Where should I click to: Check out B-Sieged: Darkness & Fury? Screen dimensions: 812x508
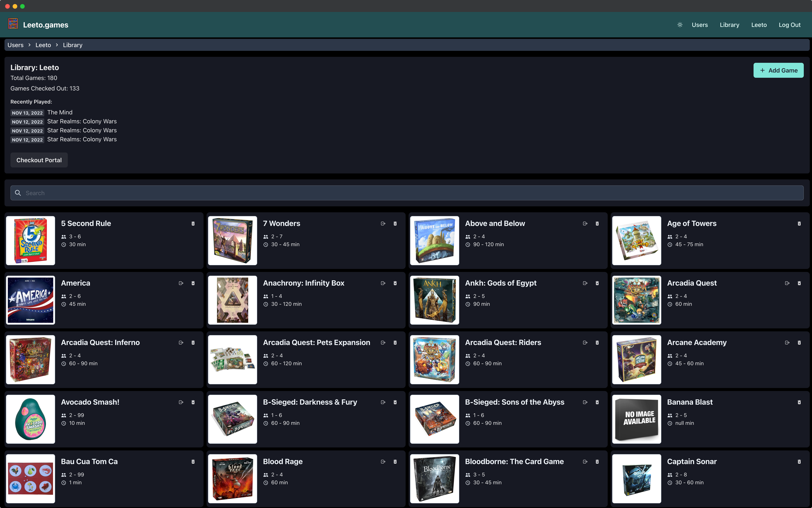[x=383, y=403]
